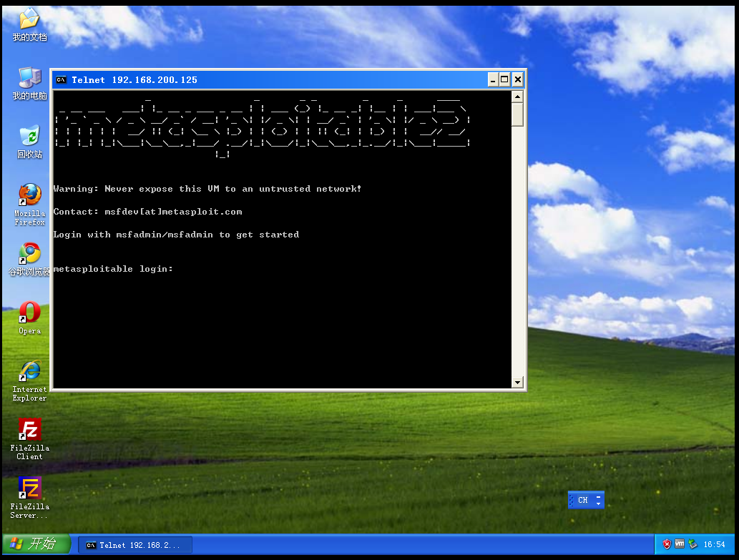
Task: Click the 开始 Start button
Action: 36,544
